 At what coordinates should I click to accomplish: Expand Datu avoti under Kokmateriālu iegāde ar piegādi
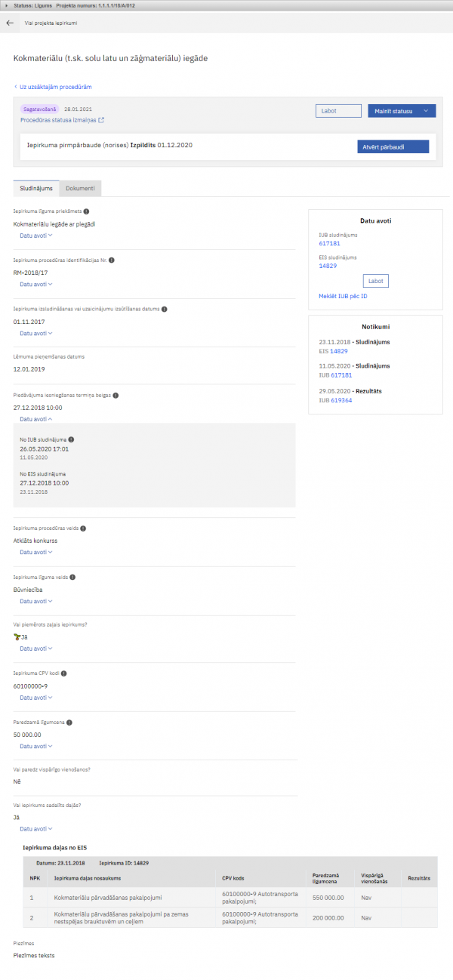[35, 236]
